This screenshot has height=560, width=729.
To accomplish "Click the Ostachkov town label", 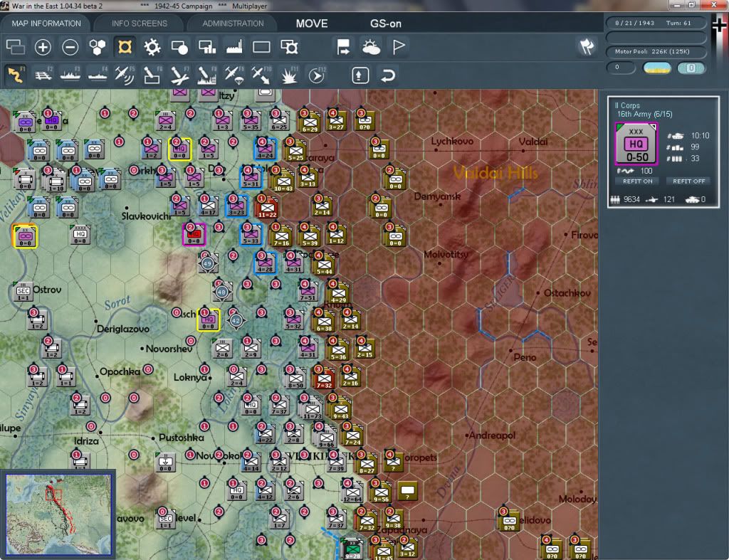I will coord(567,293).
